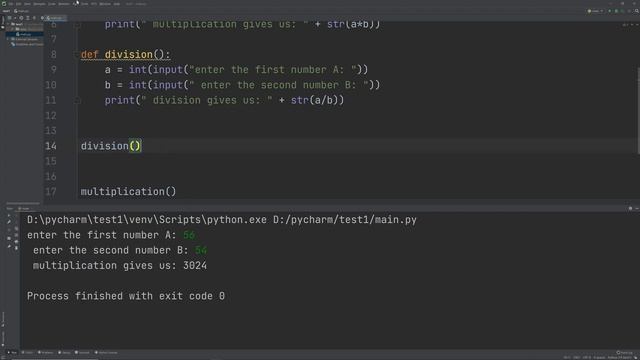
Task: Open the Tools menu
Action: pyautogui.click(x=84, y=4)
